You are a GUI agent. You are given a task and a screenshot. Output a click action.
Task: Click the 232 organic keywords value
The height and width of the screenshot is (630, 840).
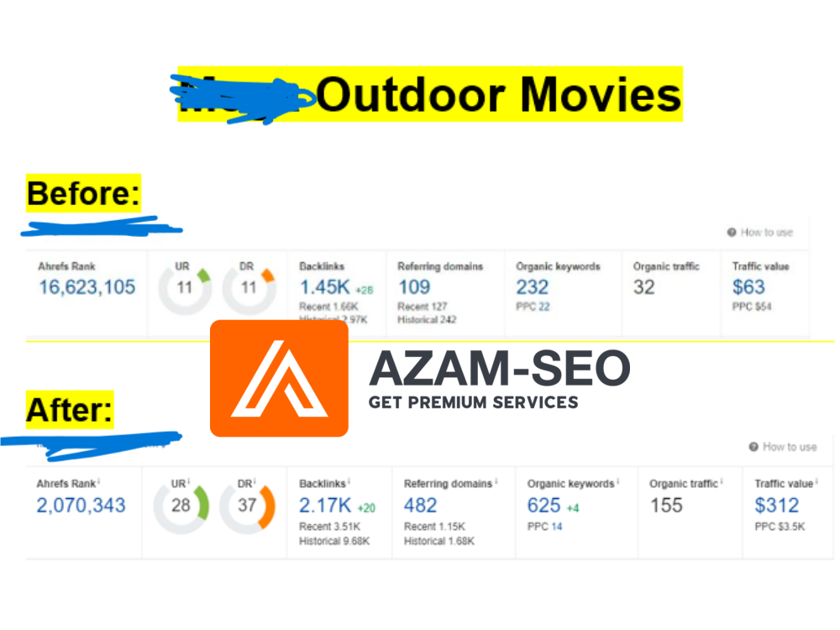[533, 287]
